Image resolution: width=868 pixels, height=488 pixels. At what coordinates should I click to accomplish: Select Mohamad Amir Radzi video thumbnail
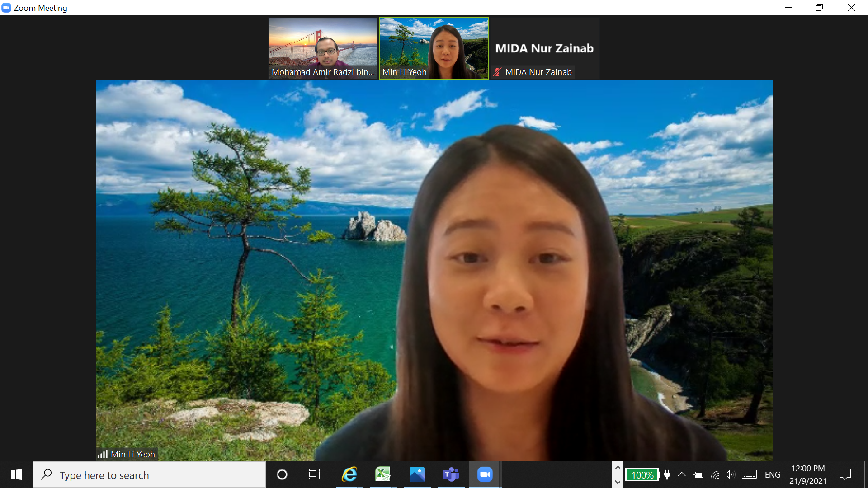click(x=323, y=48)
